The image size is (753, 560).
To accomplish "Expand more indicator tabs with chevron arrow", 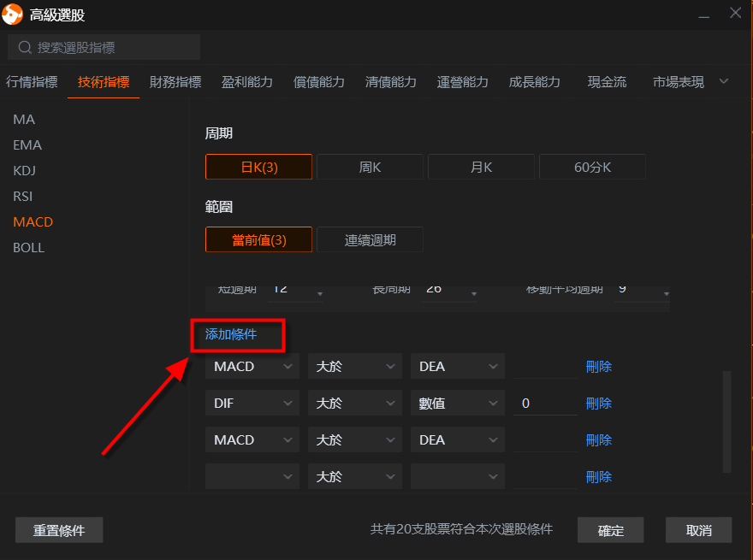I will [723, 81].
